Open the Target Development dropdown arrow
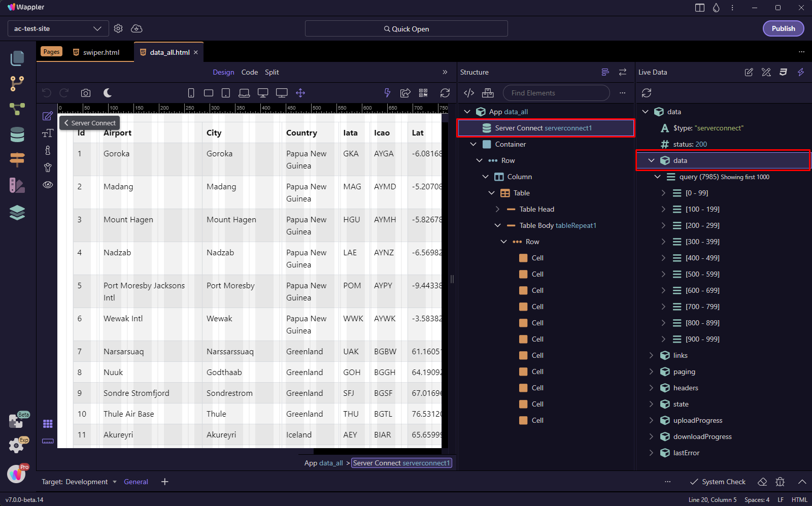 coord(115,482)
